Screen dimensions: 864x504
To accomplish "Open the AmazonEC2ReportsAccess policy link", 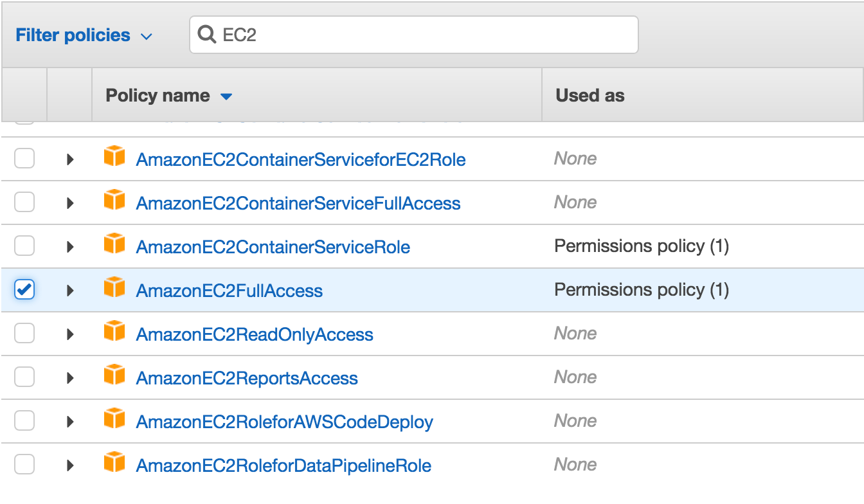I will tap(247, 378).
